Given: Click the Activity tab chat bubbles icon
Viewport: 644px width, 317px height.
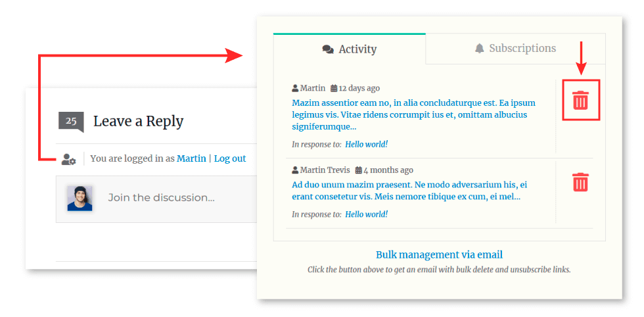Looking at the screenshot, I should pyautogui.click(x=328, y=50).
